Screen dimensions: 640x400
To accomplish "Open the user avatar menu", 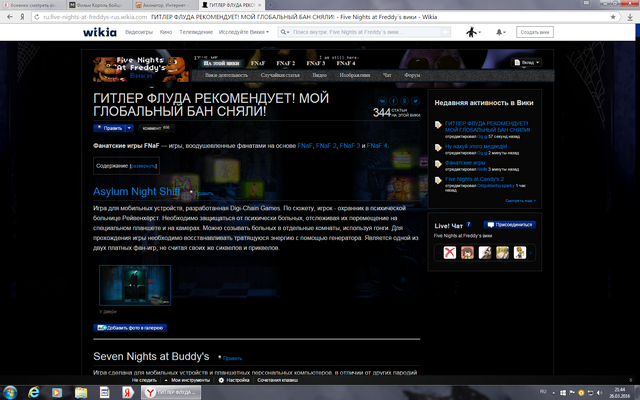I will [x=473, y=32].
